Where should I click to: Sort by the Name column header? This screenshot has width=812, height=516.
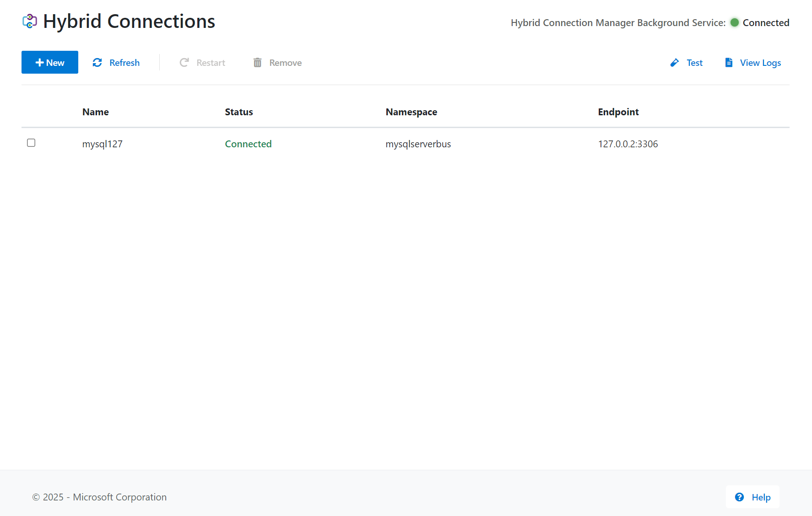[x=96, y=112]
